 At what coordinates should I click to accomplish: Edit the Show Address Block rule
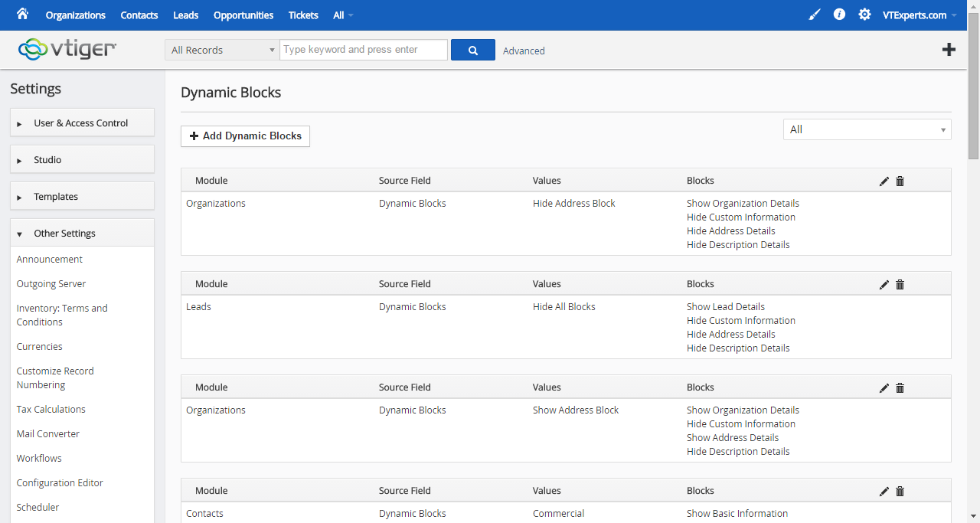[884, 388]
